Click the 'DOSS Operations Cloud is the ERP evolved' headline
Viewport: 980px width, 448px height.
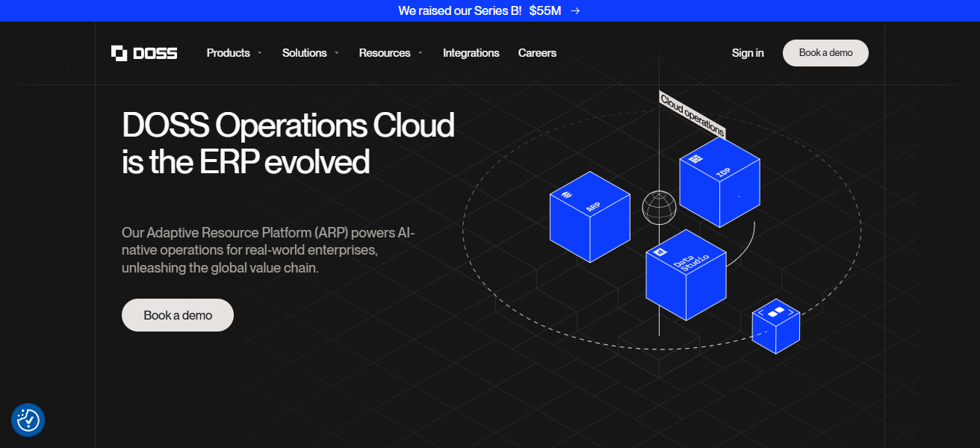[x=288, y=143]
